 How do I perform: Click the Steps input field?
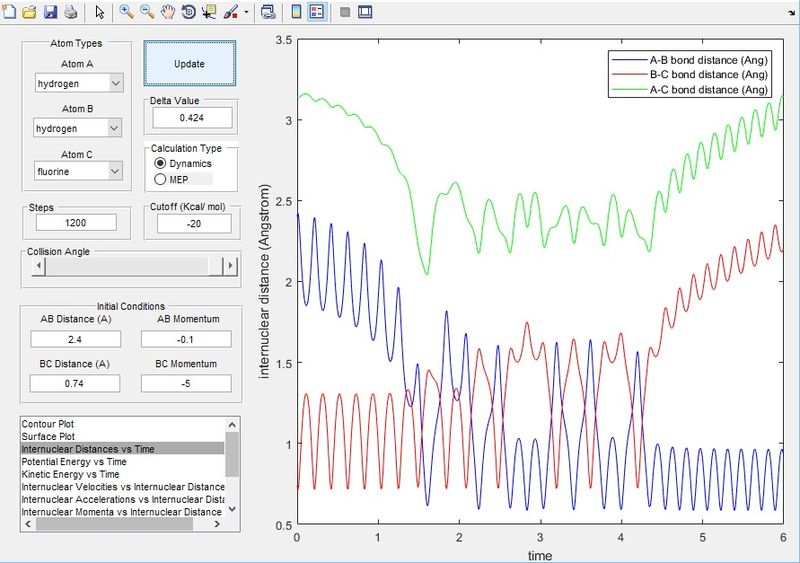[x=76, y=222]
